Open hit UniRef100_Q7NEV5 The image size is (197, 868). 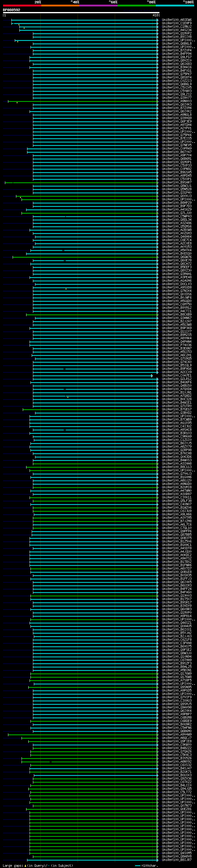click(177, 145)
